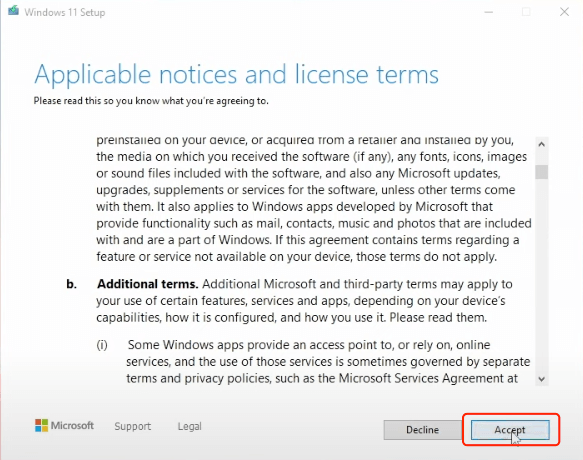Image resolution: width=583 pixels, height=460 pixels.
Task: Click the scrollbar down arrow
Action: [542, 379]
